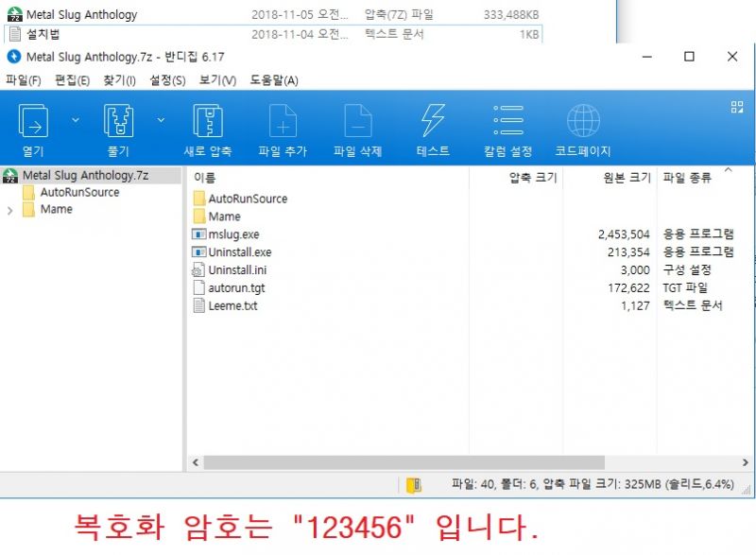Open 칼럼 설정 (Column settings) icon

click(x=508, y=120)
